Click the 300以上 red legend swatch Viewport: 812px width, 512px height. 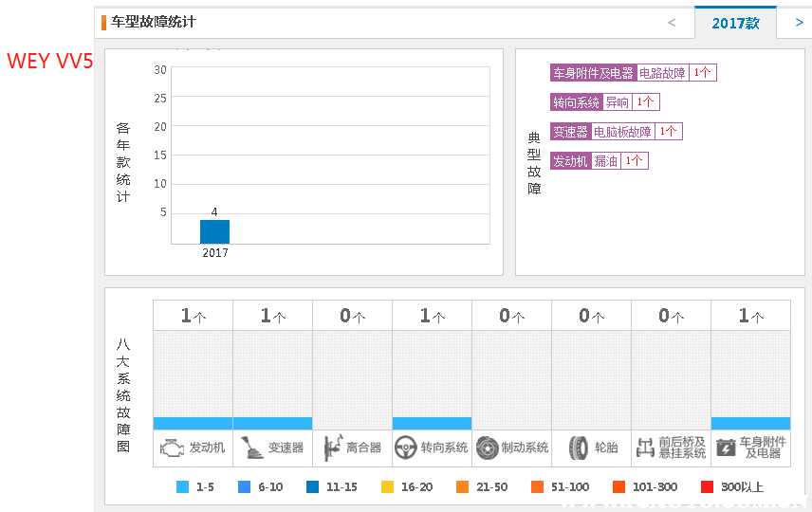707,487
